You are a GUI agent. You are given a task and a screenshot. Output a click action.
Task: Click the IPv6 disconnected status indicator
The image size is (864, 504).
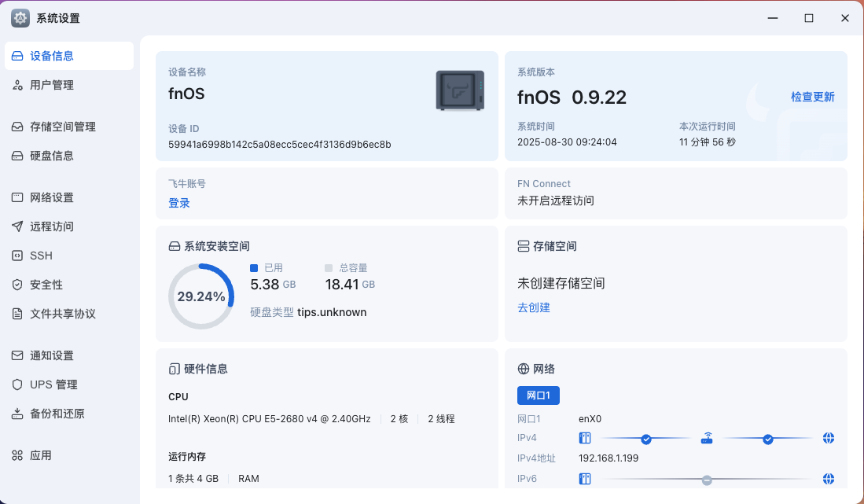point(707,480)
